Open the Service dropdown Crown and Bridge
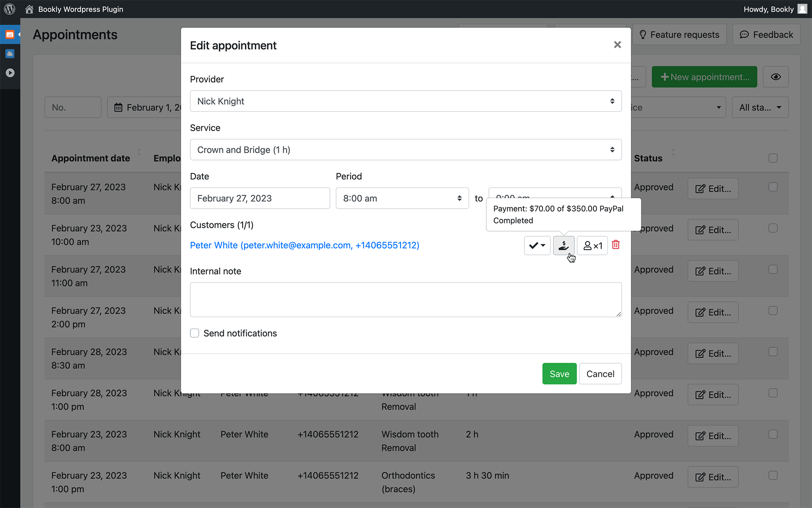This screenshot has height=508, width=812. (405, 150)
